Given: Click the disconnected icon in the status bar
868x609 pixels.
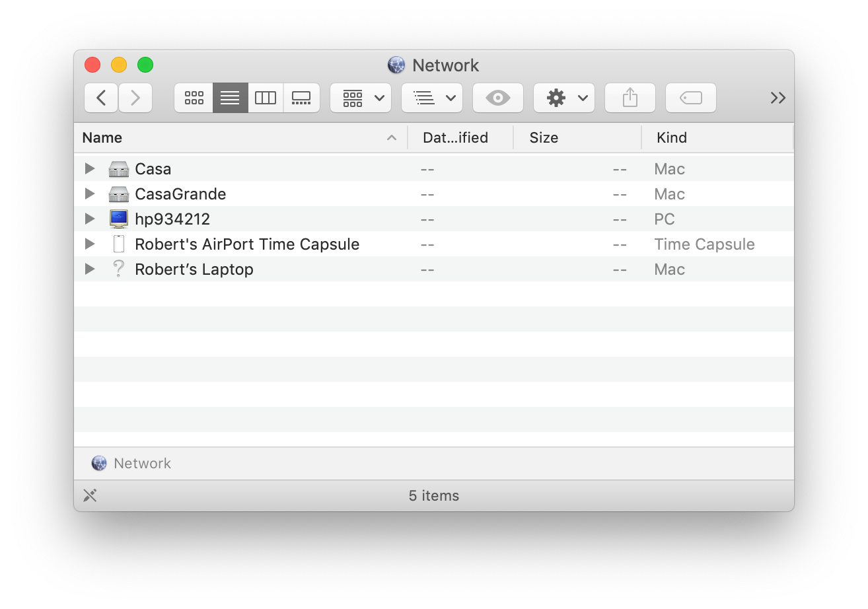Looking at the screenshot, I should [x=90, y=495].
